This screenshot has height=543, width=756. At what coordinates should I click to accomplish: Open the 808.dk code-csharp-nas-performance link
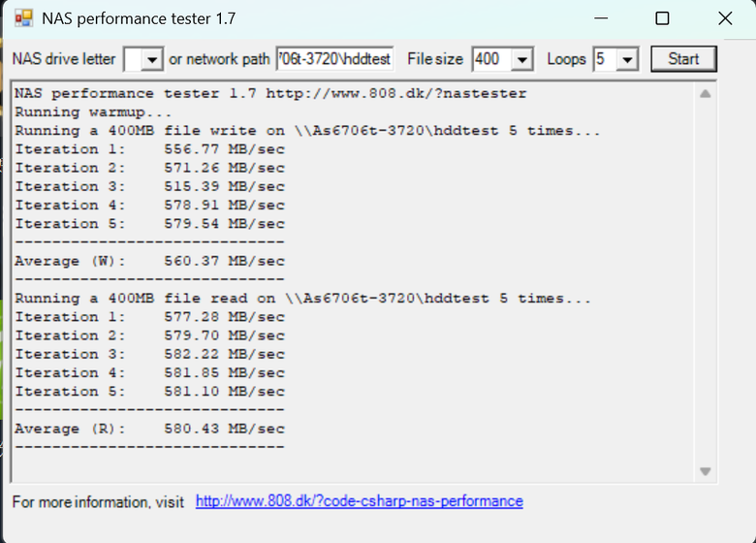[x=360, y=501]
